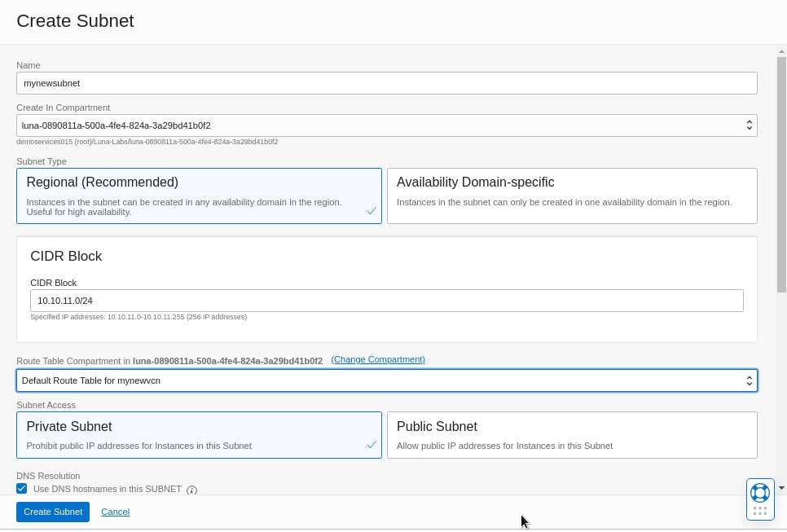Screen dimensions: 787x532
Task: Select the Public Subnet access option
Action: pos(571,434)
